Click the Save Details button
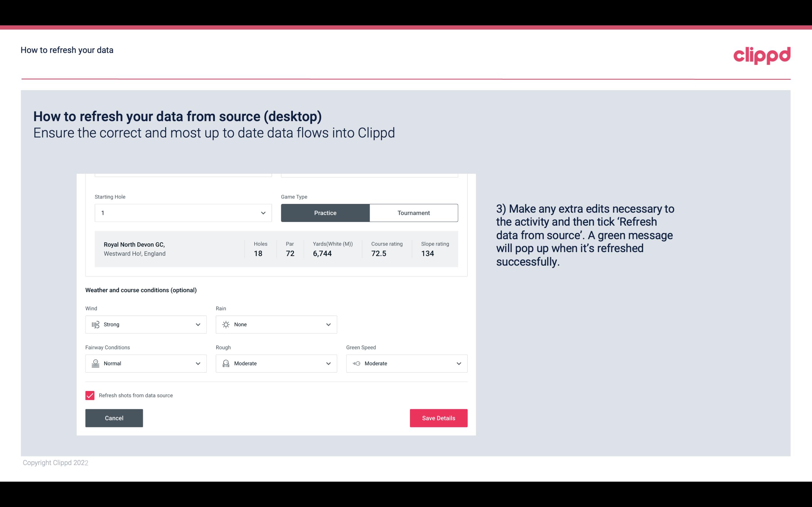This screenshot has width=812, height=507. point(438,418)
